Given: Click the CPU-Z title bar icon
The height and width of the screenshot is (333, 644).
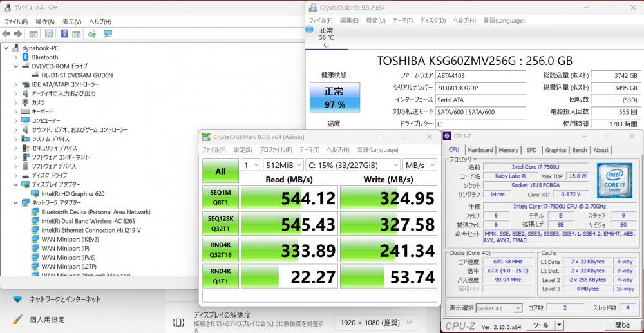Looking at the screenshot, I should click(x=447, y=137).
